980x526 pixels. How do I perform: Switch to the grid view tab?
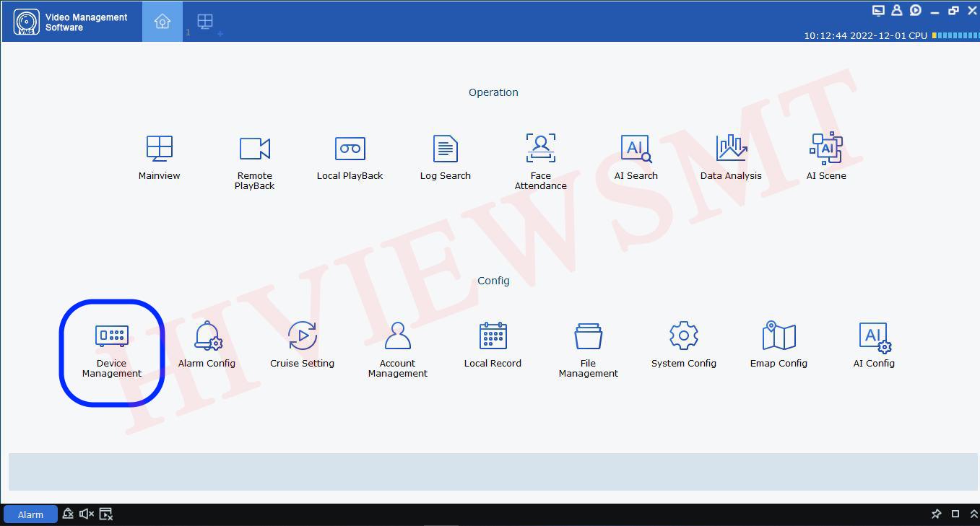(x=205, y=22)
